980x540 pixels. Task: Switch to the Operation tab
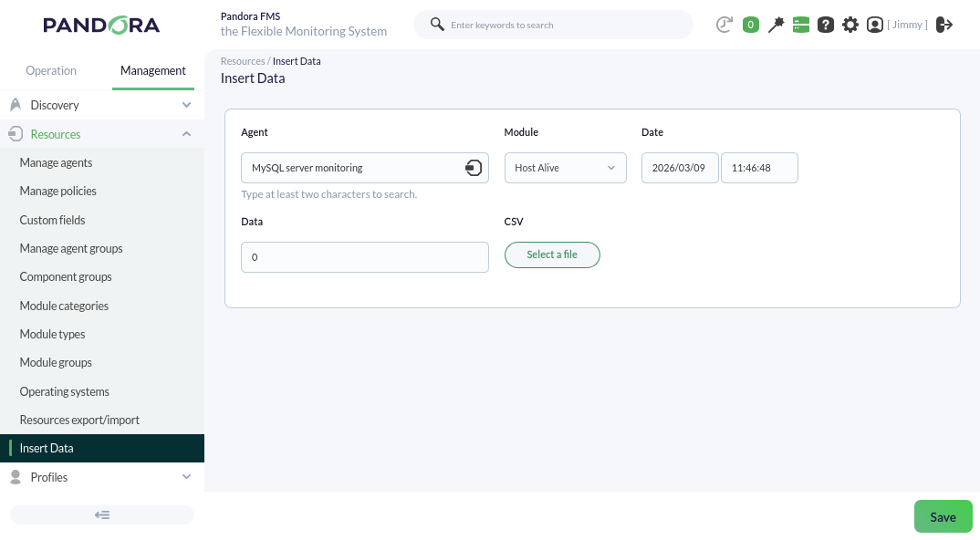coord(51,70)
